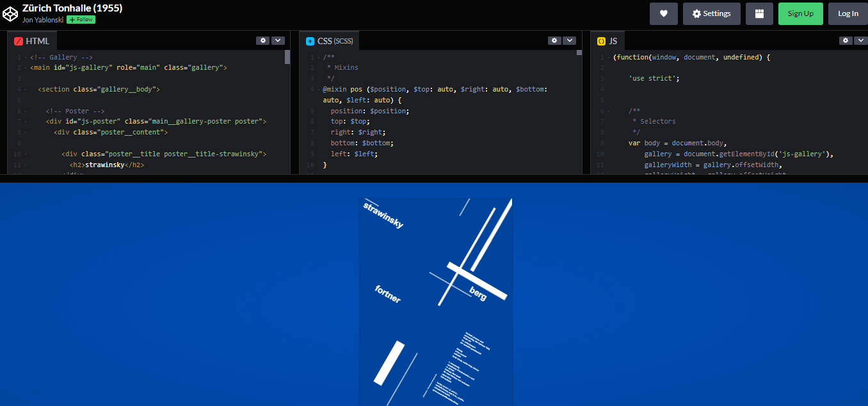Click the JS parentheses icon
This screenshot has width=868, height=406.
601,41
